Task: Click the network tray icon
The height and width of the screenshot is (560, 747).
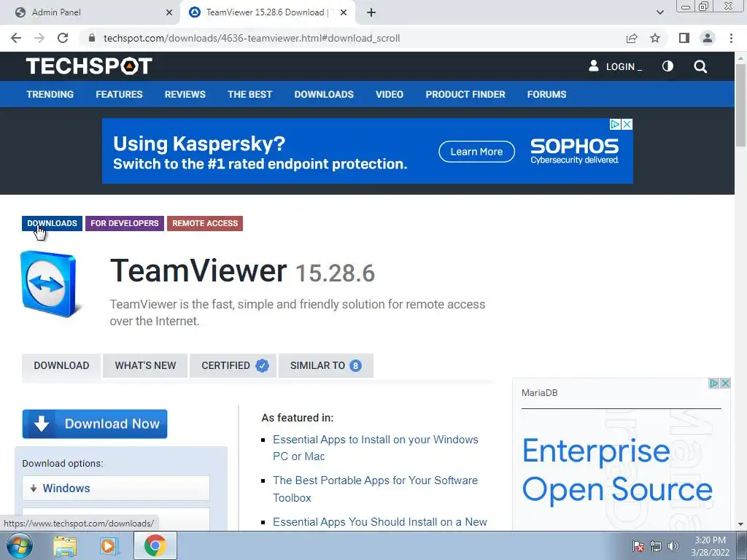Action: point(656,546)
